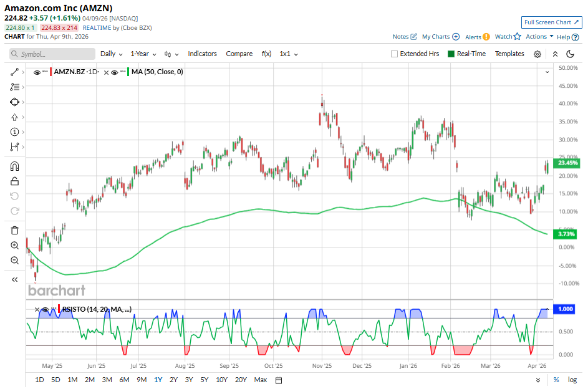Zoom out using the magnifier minus icon
The width and height of the screenshot is (588, 389).
tap(14, 260)
